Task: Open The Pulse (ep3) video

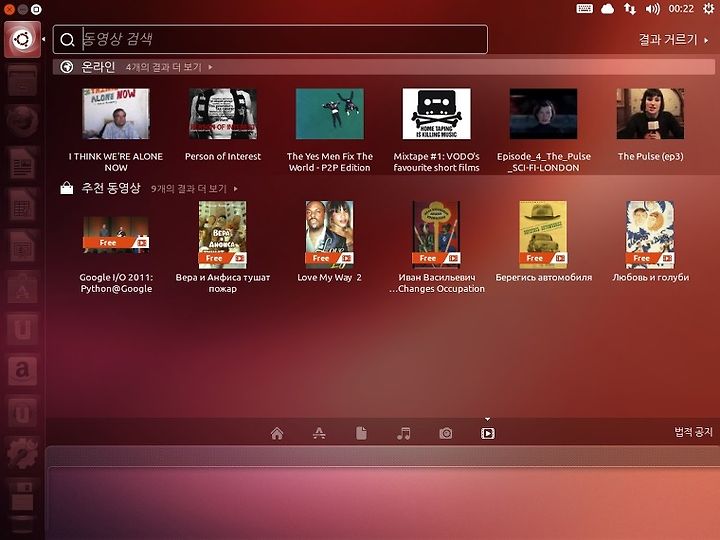Action: (x=650, y=125)
